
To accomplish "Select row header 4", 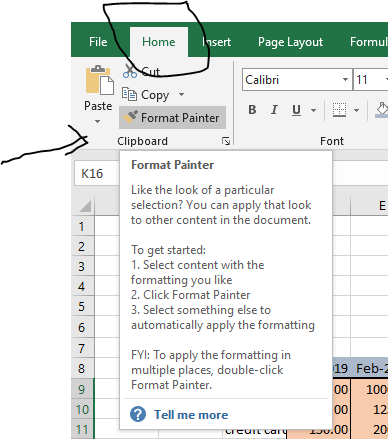I will [82, 286].
